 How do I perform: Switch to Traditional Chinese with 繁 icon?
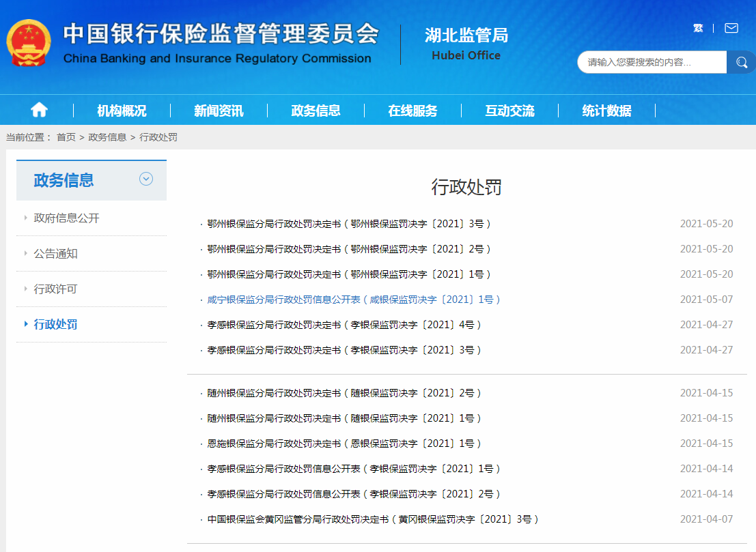(698, 28)
